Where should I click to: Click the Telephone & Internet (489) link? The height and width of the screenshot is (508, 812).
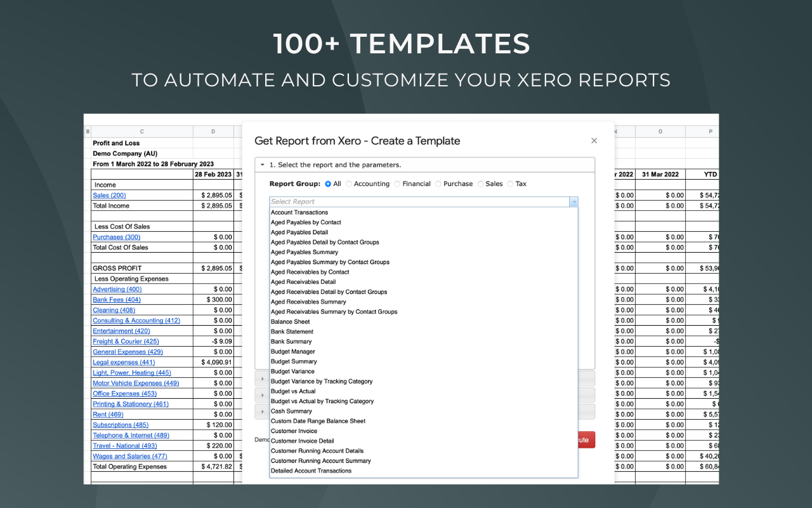[x=131, y=436]
